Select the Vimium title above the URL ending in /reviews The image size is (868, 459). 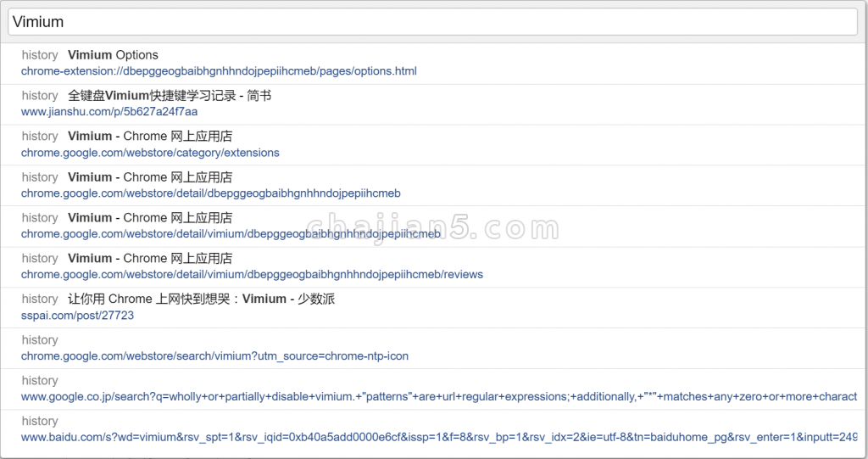[x=150, y=258]
